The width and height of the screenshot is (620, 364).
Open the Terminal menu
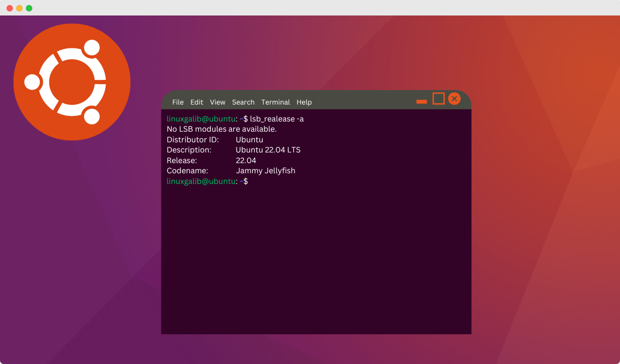[x=276, y=102]
